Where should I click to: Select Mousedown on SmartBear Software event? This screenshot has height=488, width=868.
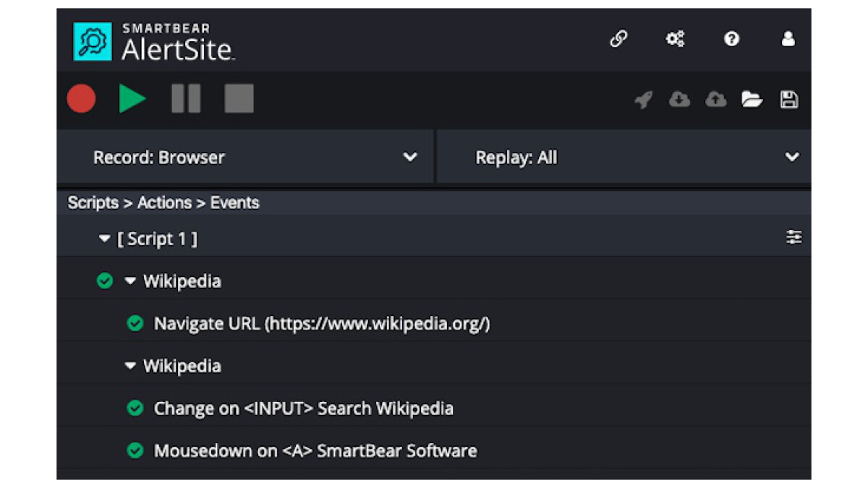315,451
